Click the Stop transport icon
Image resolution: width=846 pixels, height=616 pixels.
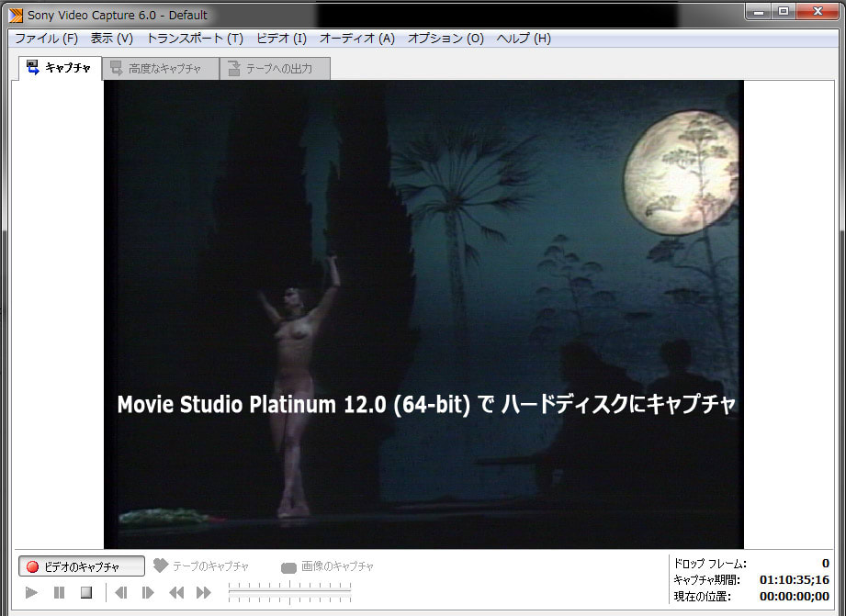pyautogui.click(x=86, y=593)
